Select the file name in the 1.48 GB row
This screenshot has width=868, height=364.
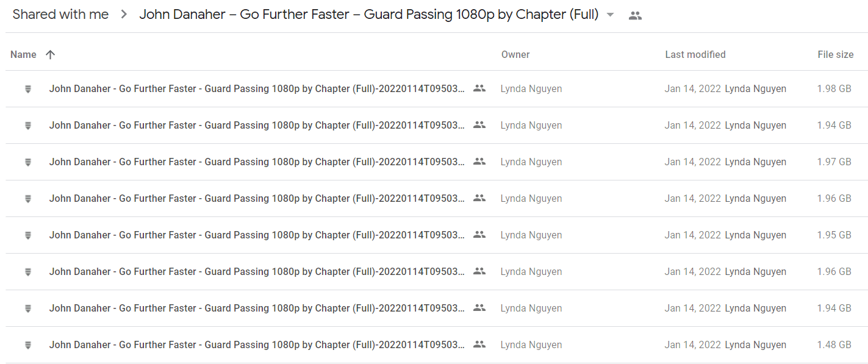point(257,344)
